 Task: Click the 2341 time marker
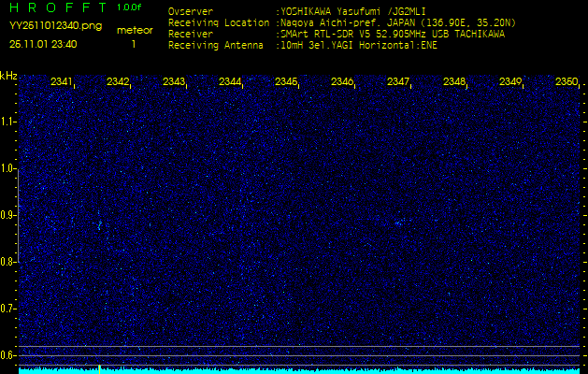coord(62,82)
